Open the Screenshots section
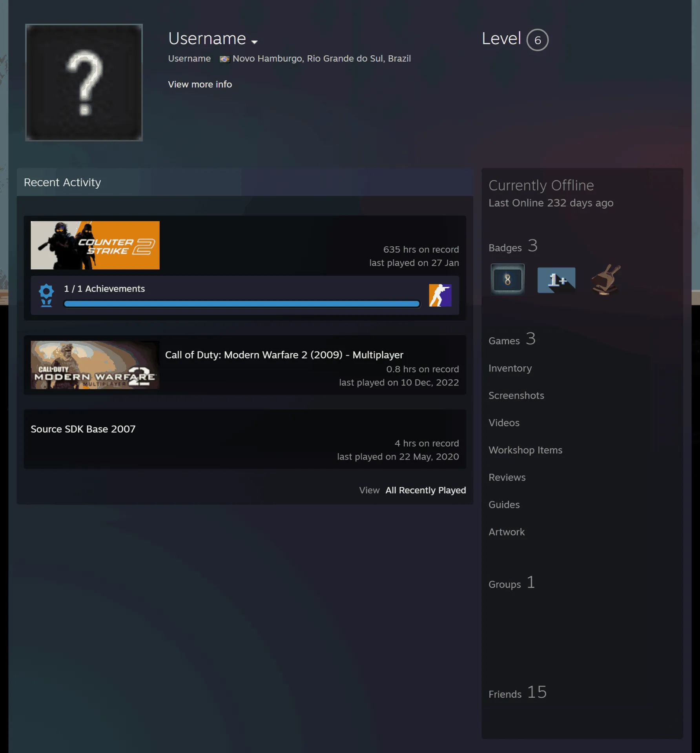Image resolution: width=700 pixels, height=753 pixels. [516, 395]
